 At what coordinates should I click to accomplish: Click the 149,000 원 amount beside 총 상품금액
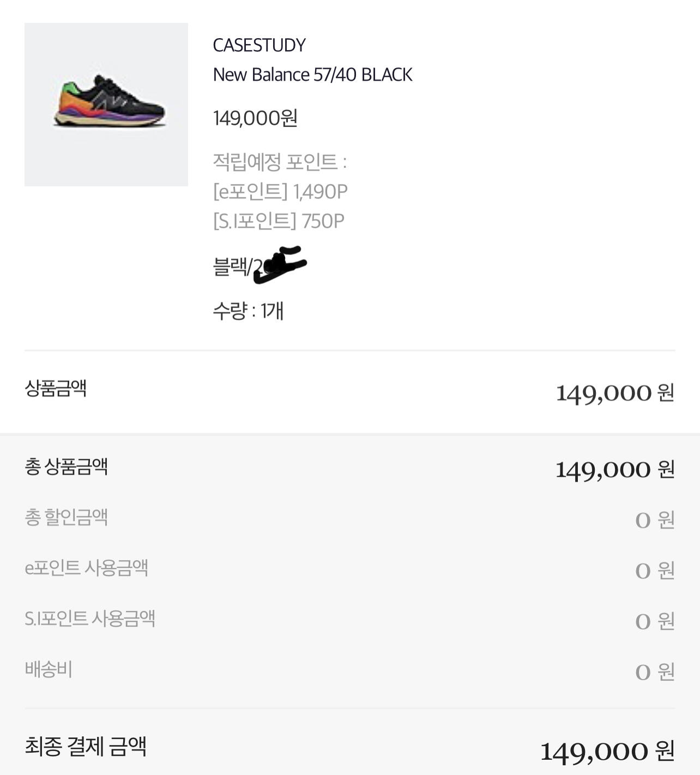click(x=615, y=469)
